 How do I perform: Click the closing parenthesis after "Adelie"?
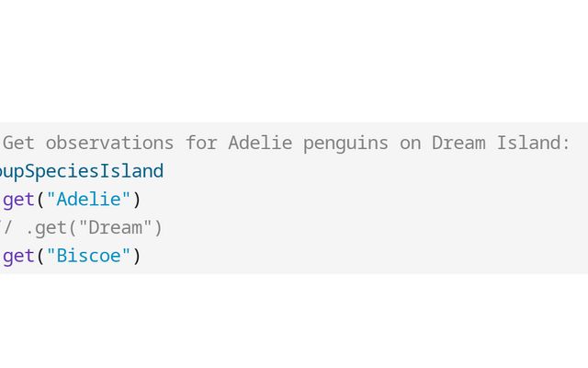137,200
